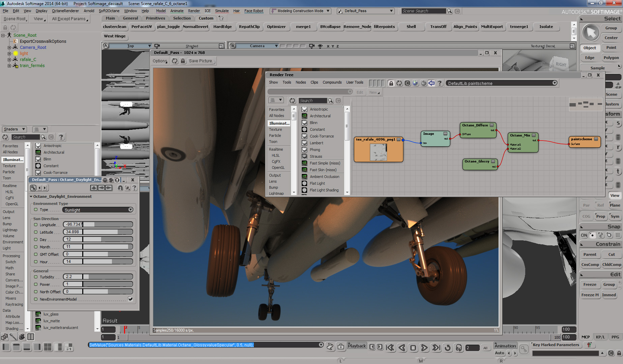
Task: Click the Optimizer custom button
Action: point(276,27)
